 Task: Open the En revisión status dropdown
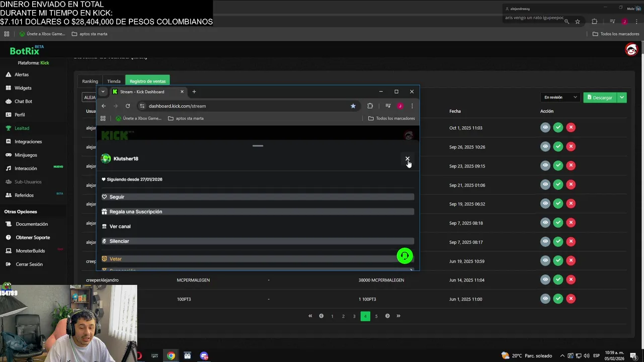(x=560, y=98)
